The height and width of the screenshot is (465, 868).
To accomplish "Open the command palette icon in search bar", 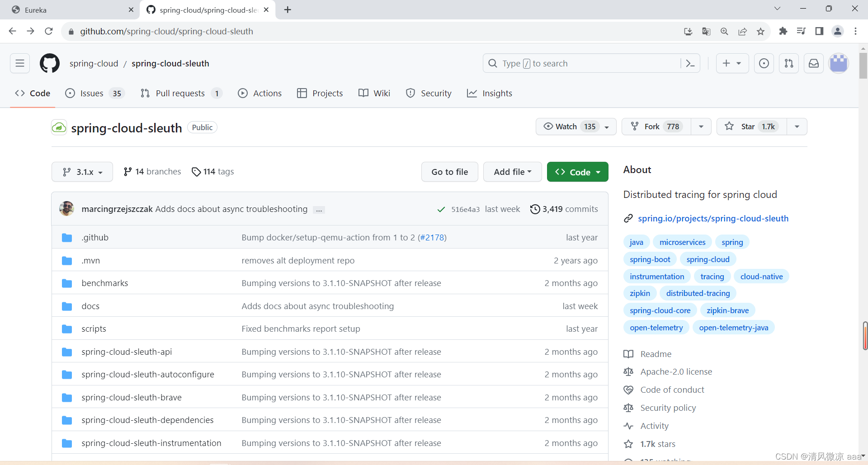I will coord(690,63).
